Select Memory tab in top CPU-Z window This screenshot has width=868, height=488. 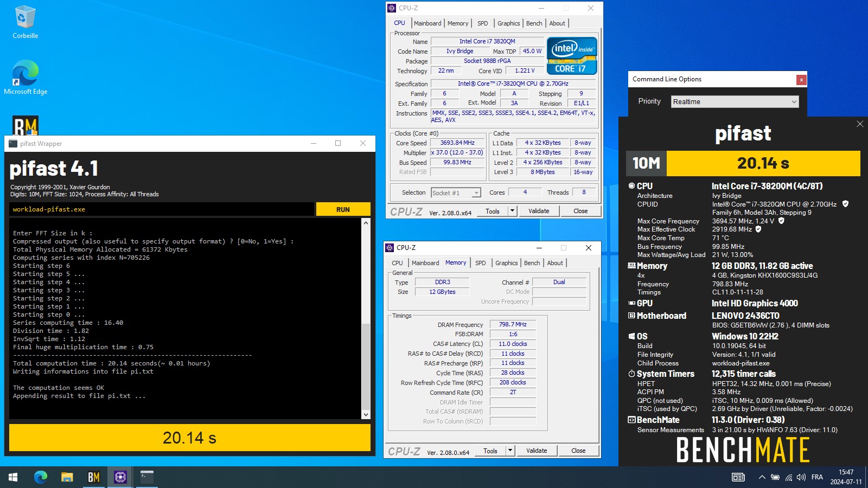[x=458, y=23]
